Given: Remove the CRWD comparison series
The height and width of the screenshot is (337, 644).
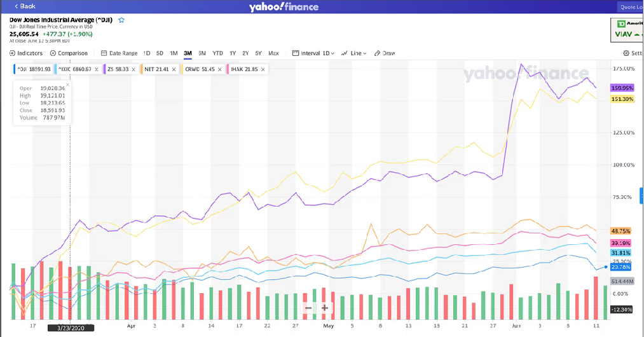Looking at the screenshot, I should pyautogui.click(x=219, y=69).
